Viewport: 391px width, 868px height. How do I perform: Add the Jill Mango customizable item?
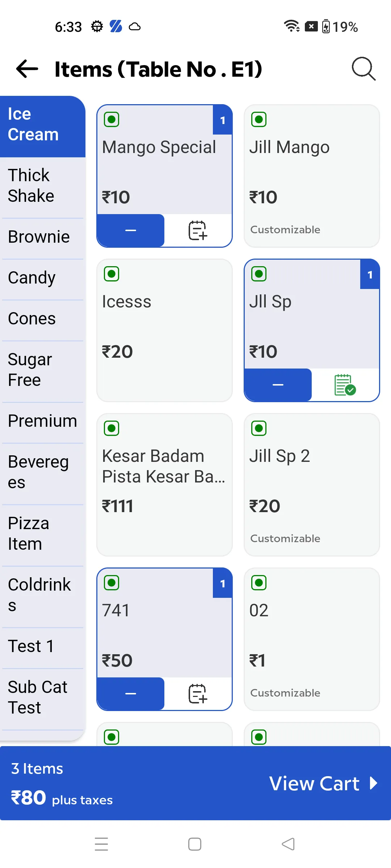tap(312, 176)
